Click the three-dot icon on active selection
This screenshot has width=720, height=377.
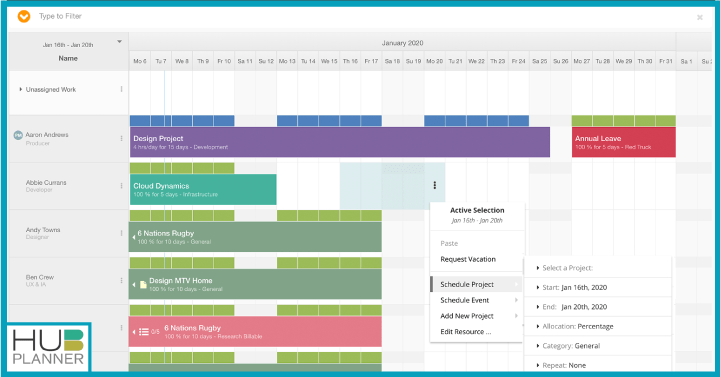434,185
